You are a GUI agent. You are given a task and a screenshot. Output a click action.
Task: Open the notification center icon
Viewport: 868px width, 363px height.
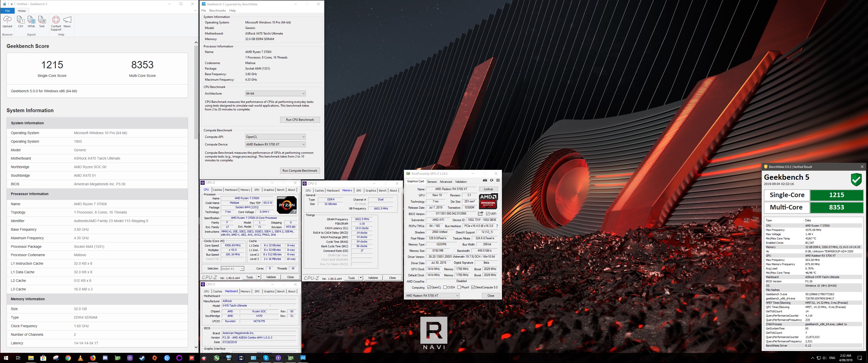pos(860,358)
